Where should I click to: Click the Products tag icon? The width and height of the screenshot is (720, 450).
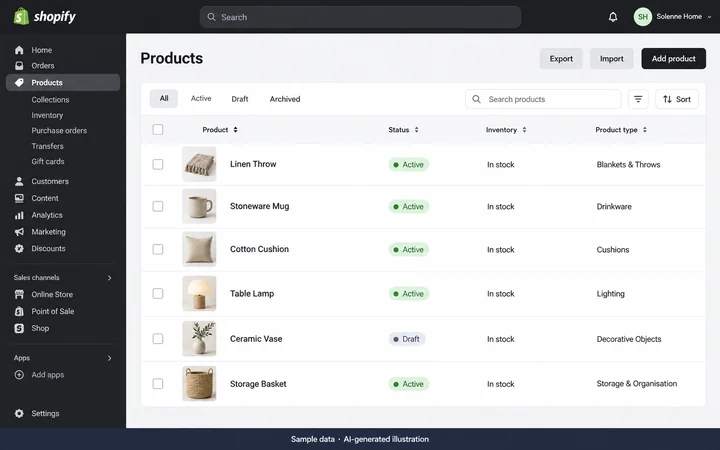19,83
